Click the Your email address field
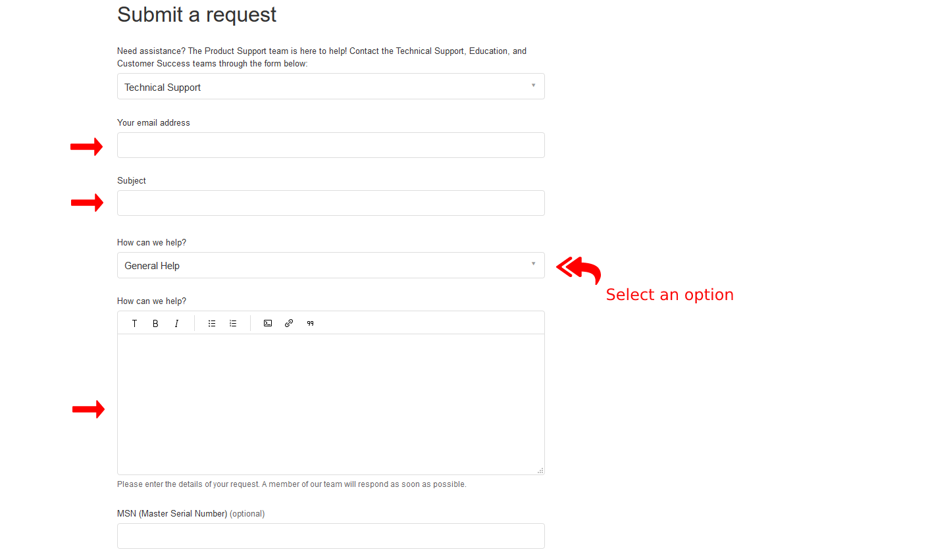 (x=331, y=145)
